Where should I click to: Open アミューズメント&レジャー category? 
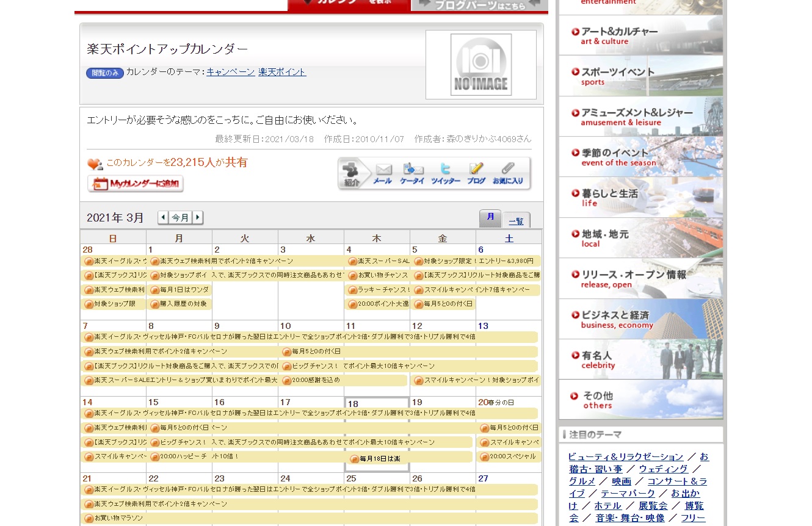(x=640, y=117)
